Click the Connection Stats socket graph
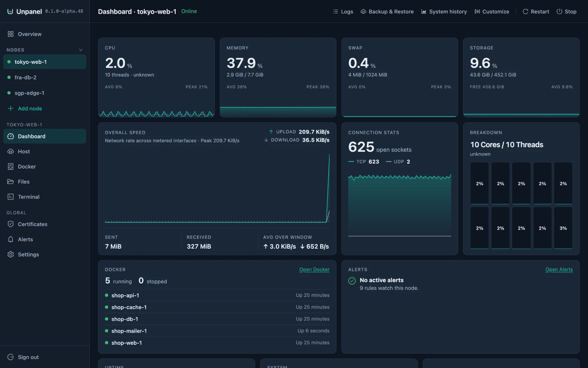 (x=400, y=205)
